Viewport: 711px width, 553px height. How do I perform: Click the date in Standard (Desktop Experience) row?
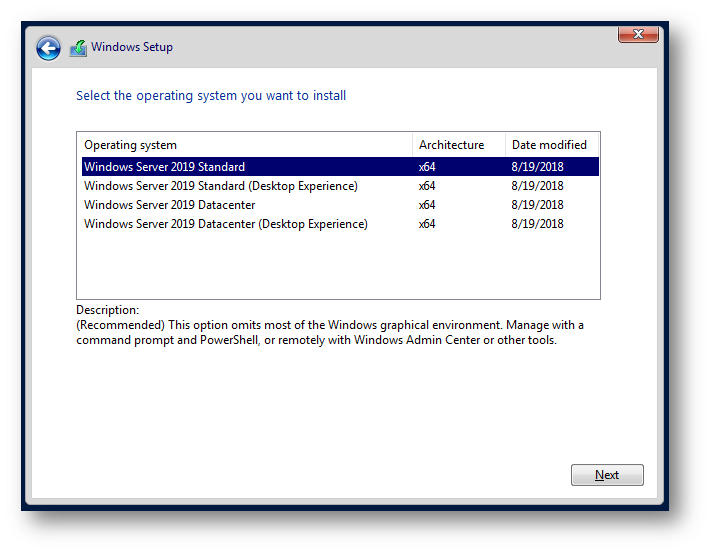(537, 186)
